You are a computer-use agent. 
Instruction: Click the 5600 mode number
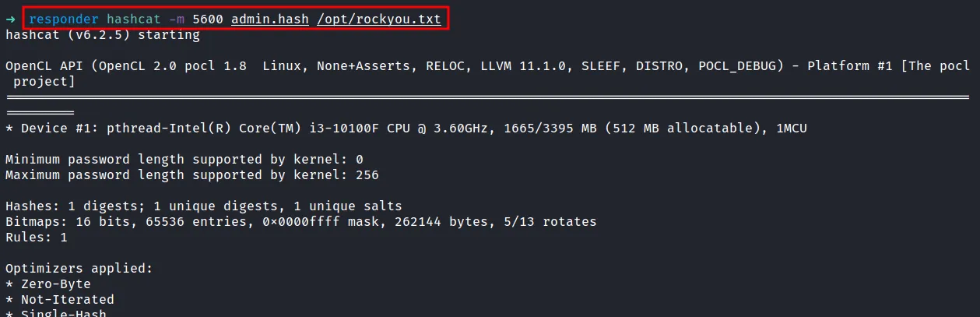click(207, 19)
